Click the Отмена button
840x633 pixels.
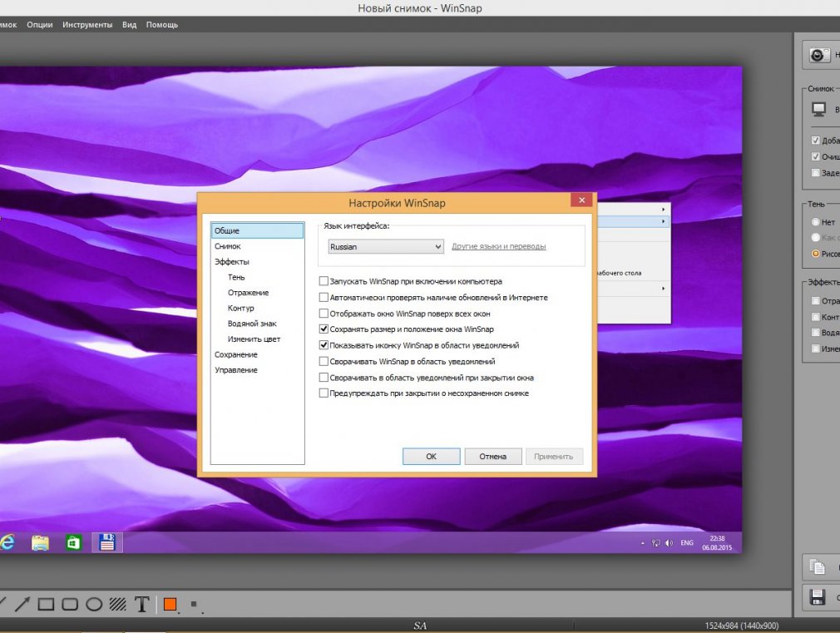pyautogui.click(x=493, y=456)
